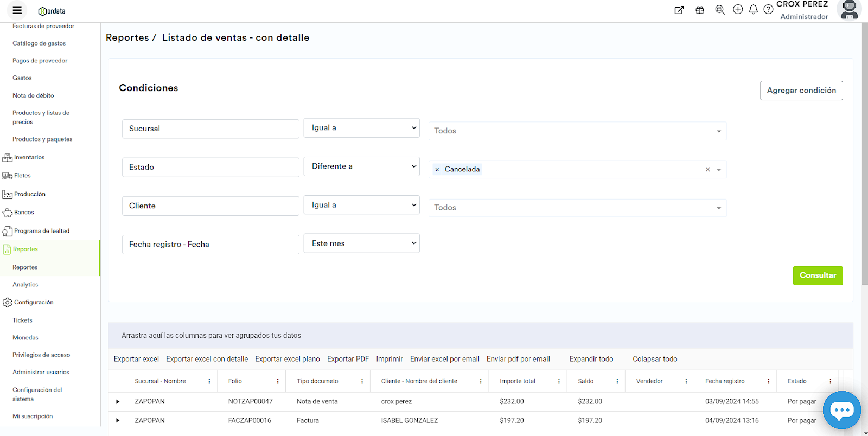Open the live chat bubble
This screenshot has width=868, height=436.
tap(841, 410)
